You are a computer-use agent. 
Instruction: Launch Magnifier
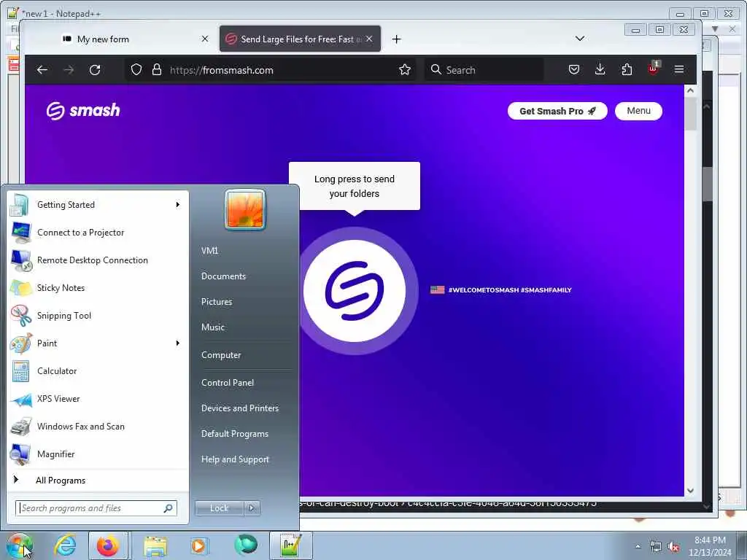pos(98,454)
